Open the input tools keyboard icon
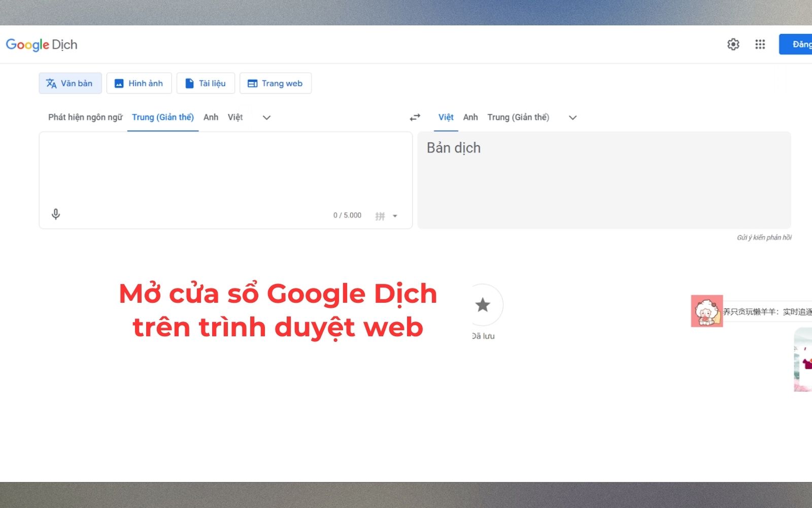Image resolution: width=812 pixels, height=508 pixels. (x=380, y=216)
